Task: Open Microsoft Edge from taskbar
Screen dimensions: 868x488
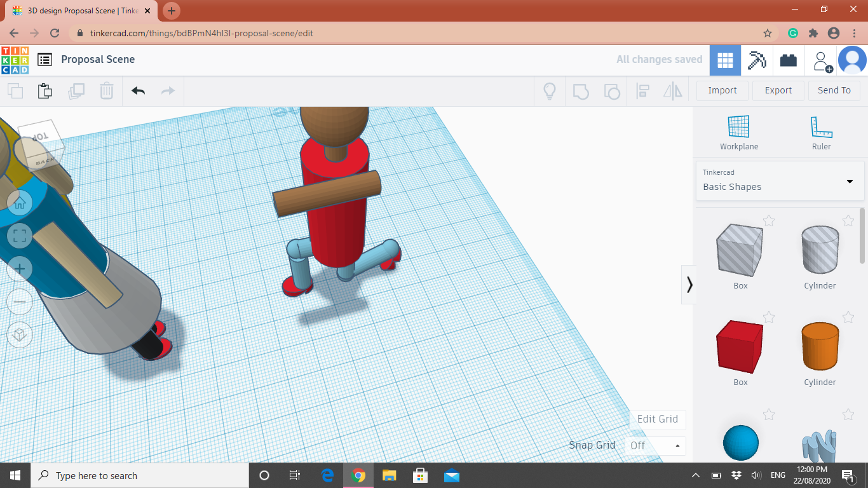Action: [x=328, y=475]
